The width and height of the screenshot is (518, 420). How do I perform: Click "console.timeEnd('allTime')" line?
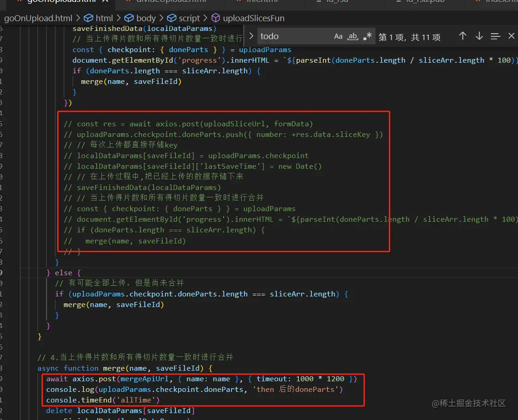point(103,400)
